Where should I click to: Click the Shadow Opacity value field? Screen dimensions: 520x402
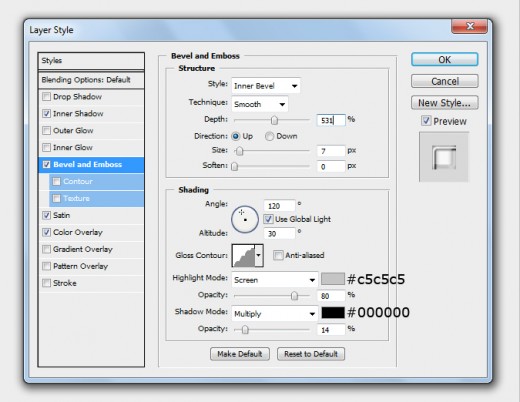331,330
